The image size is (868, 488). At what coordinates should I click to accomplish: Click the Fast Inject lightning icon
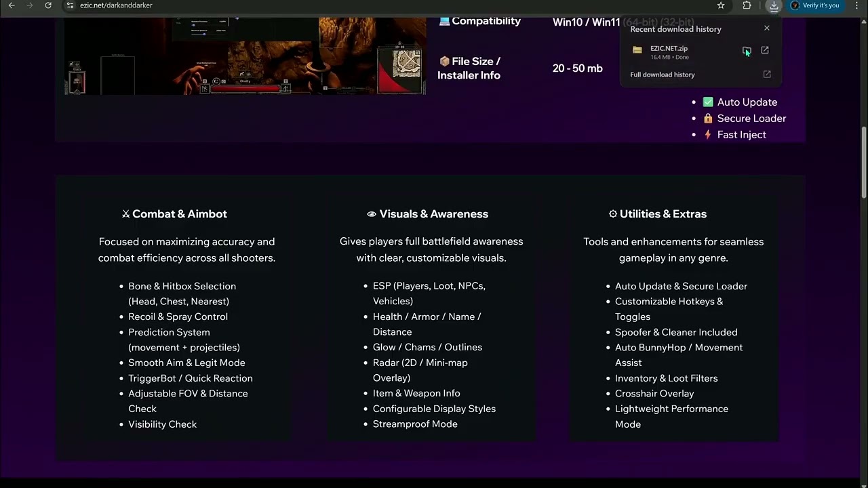coord(708,134)
